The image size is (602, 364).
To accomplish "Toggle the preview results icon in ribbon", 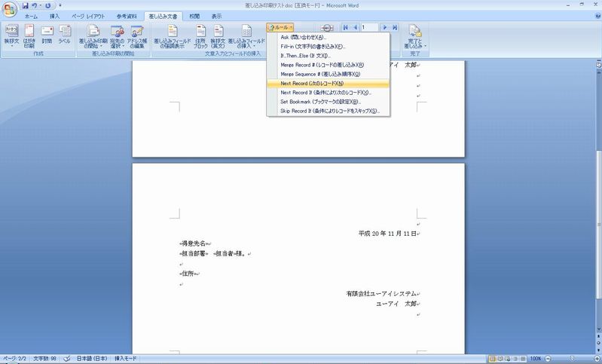I will (327, 28).
